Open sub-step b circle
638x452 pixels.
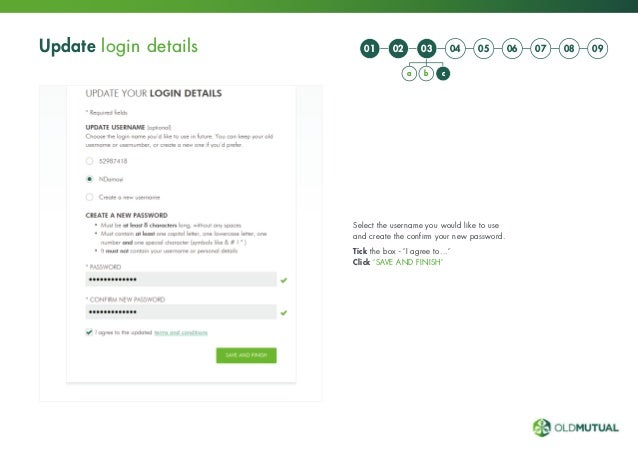pos(426,74)
